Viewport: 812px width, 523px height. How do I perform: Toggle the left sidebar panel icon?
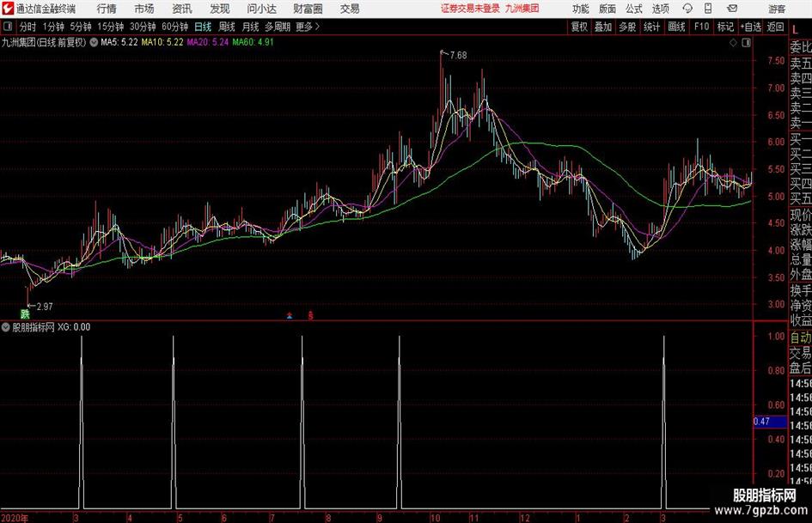pos(8,27)
